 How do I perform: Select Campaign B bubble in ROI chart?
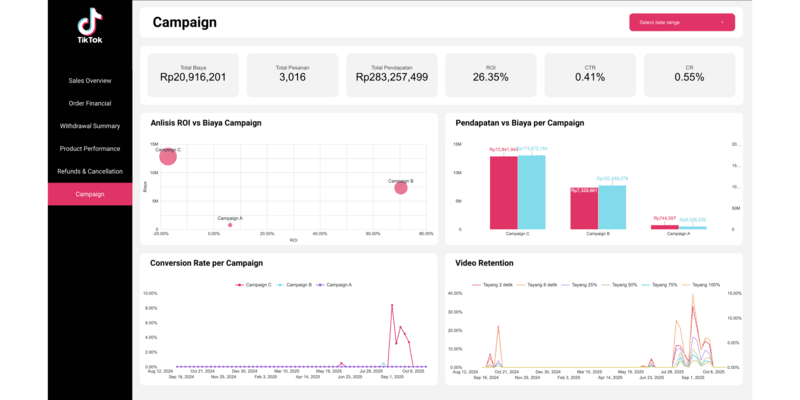pyautogui.click(x=401, y=187)
